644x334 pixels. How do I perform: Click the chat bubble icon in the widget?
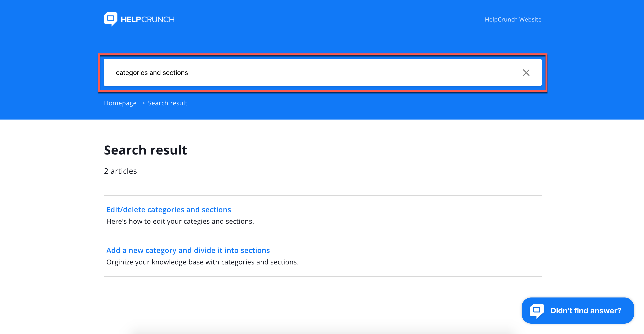537,310
